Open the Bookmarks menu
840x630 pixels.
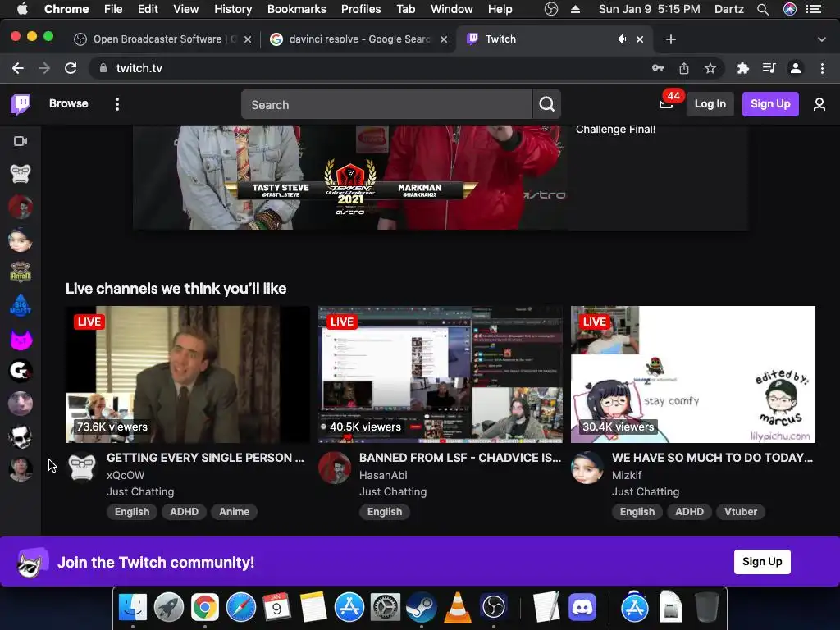[x=296, y=9]
